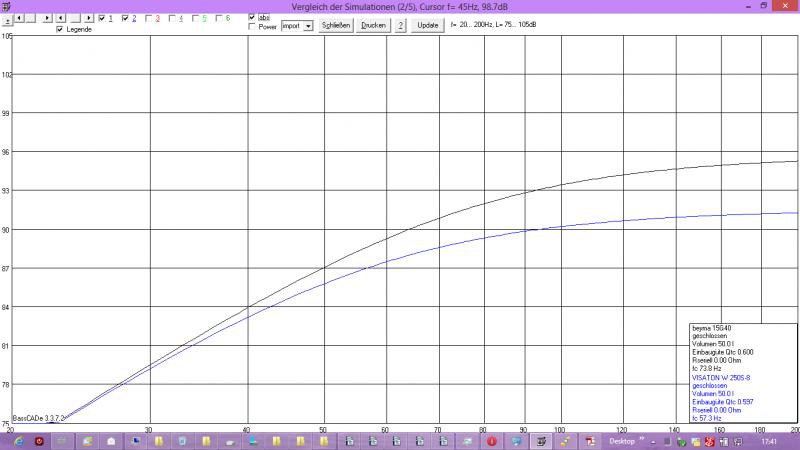
Task: Open the red exclamation icon in taskbar
Action: (x=492, y=441)
